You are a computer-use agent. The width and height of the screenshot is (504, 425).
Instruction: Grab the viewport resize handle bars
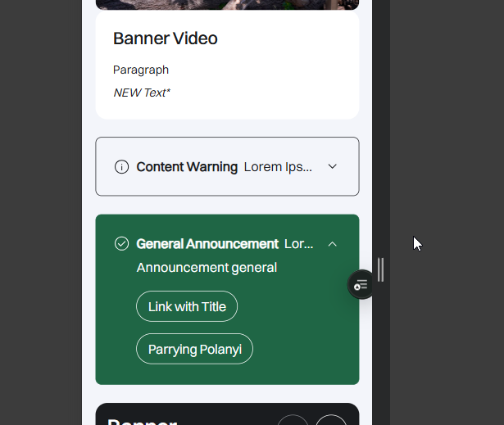pos(380,269)
